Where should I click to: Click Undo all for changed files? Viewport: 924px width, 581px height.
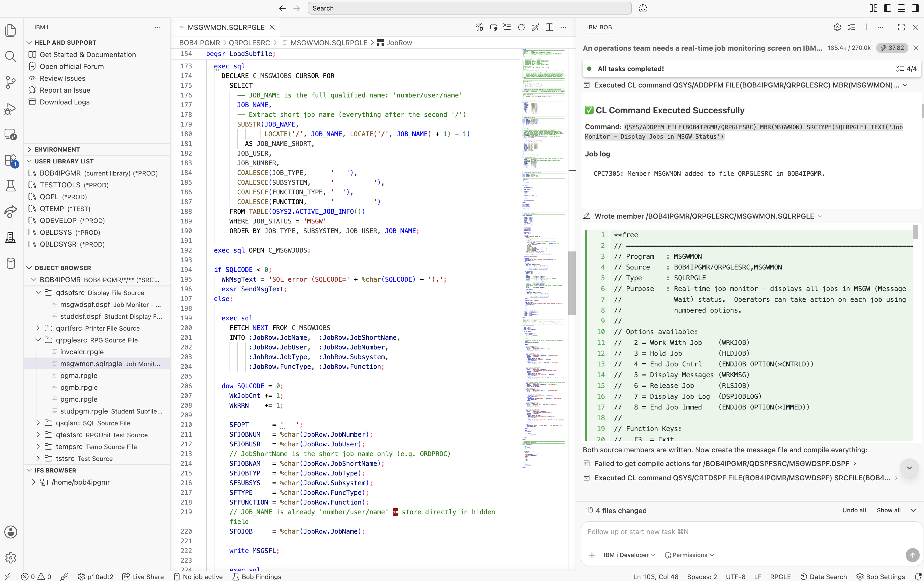pyautogui.click(x=854, y=510)
